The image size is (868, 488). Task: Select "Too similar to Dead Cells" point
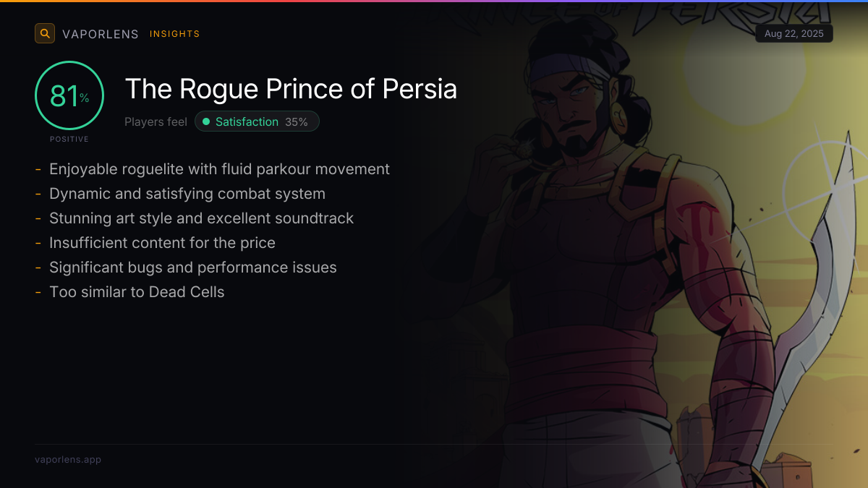click(137, 292)
